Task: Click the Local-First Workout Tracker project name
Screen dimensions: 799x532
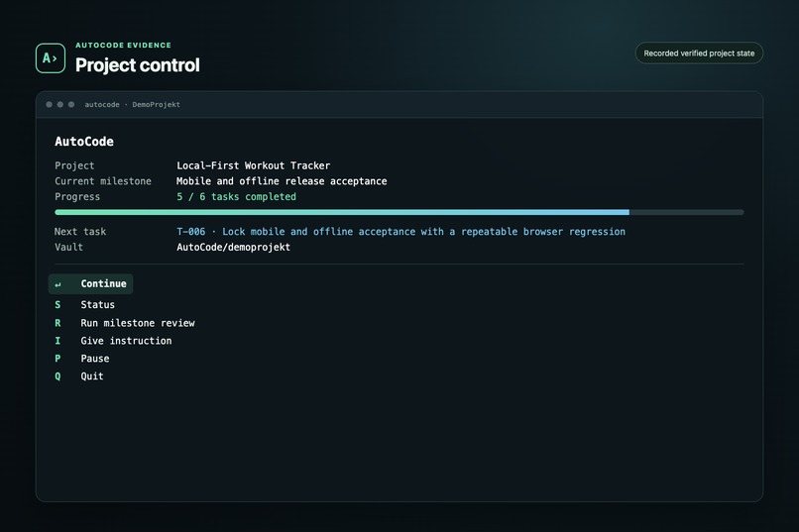Action: tap(253, 165)
